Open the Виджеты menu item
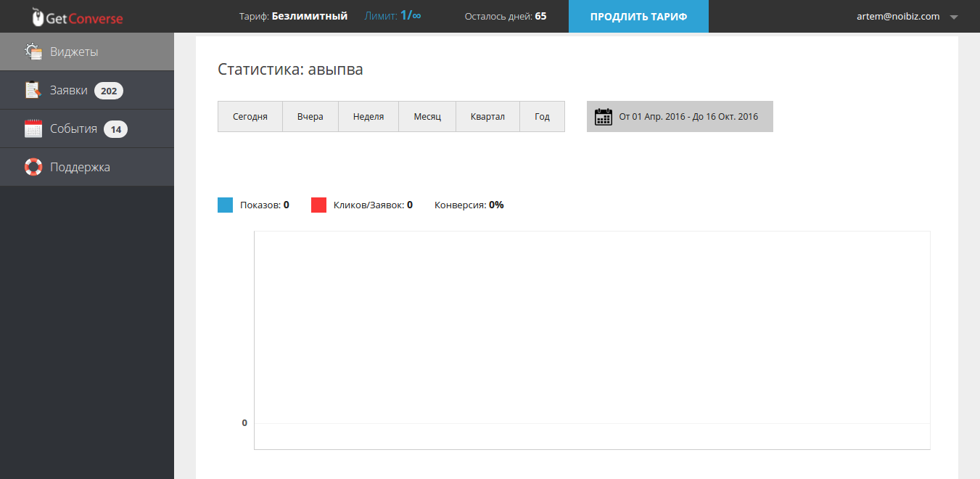 87,52
